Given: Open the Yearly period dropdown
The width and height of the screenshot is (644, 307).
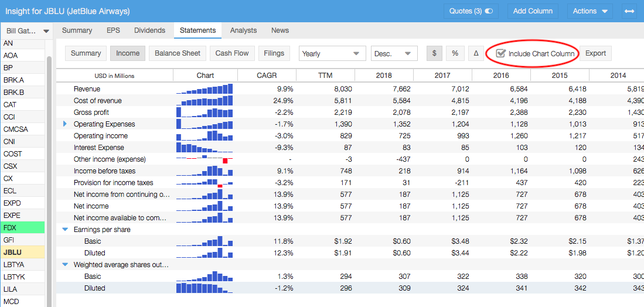Looking at the screenshot, I should pyautogui.click(x=332, y=53).
